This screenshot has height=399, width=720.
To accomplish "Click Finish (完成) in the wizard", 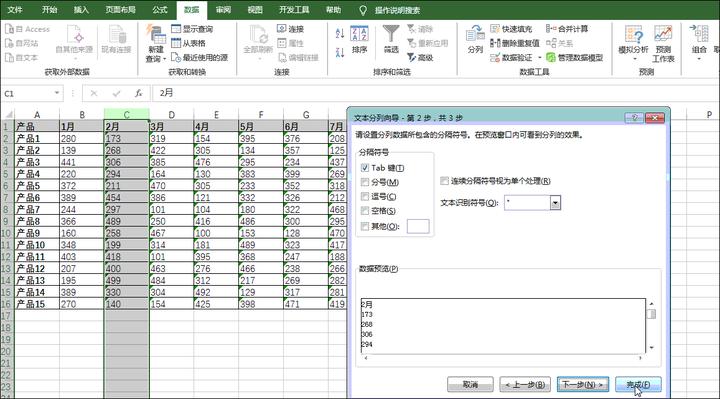I will (x=638, y=384).
